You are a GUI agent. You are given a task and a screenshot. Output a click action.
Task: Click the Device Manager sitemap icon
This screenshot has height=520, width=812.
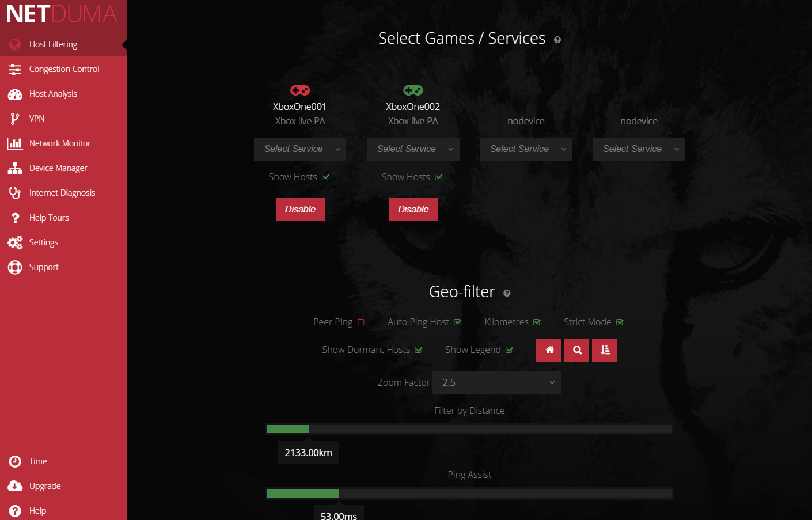(15, 169)
